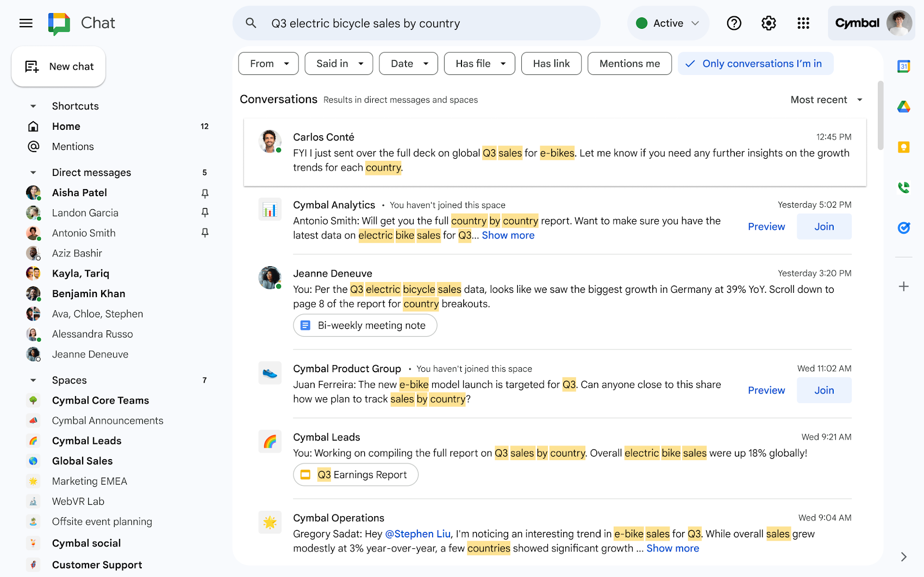This screenshot has width=924, height=577.
Task: Open Google Calendar side panel
Action: coord(903,66)
